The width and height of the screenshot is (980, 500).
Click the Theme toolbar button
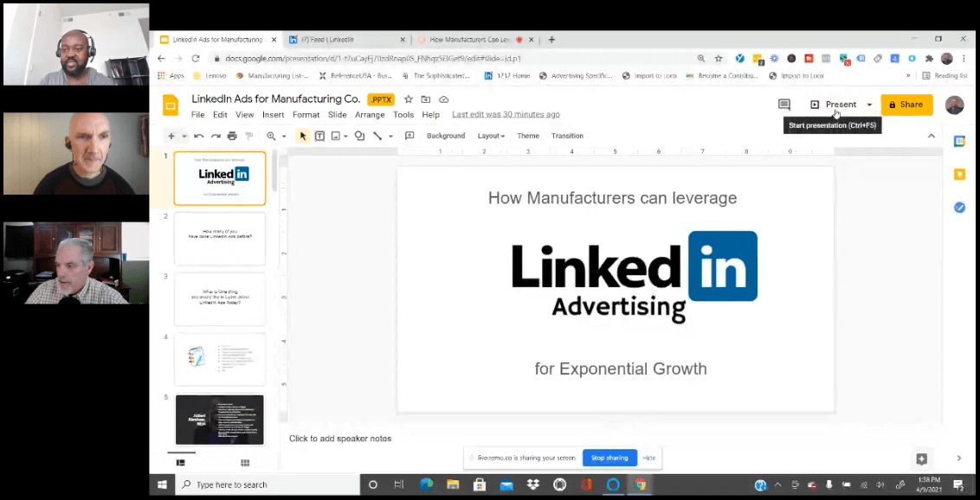[x=528, y=136]
